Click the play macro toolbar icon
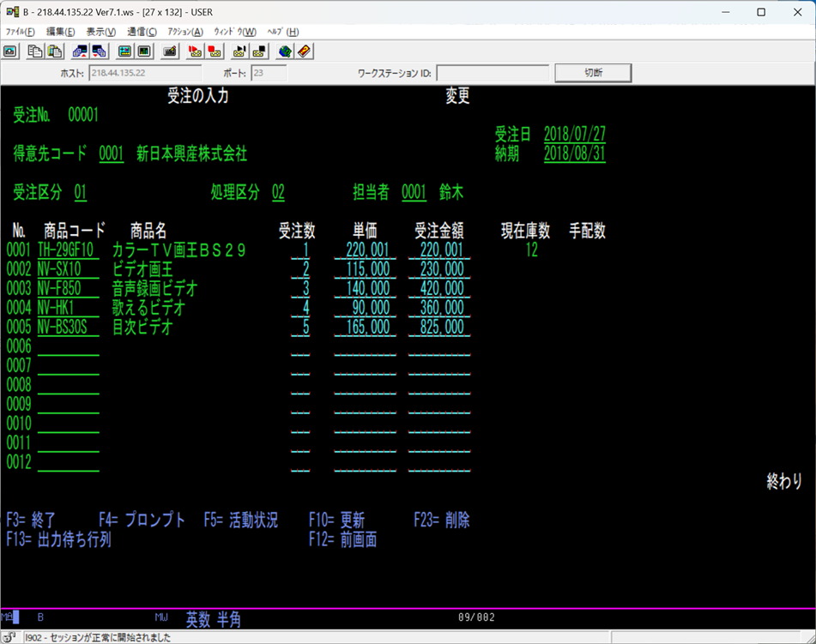 [x=239, y=51]
